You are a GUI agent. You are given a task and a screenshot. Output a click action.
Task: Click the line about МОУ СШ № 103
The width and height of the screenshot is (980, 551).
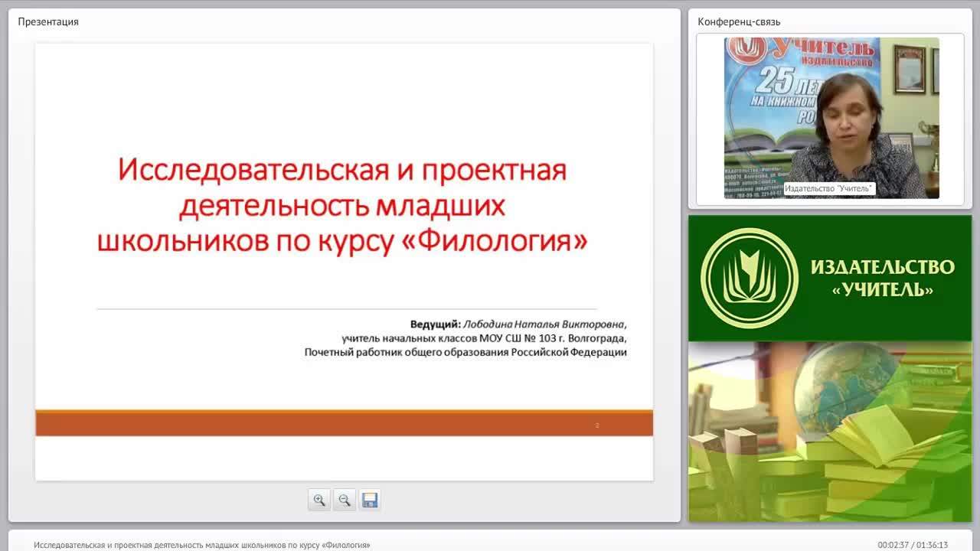click(484, 337)
